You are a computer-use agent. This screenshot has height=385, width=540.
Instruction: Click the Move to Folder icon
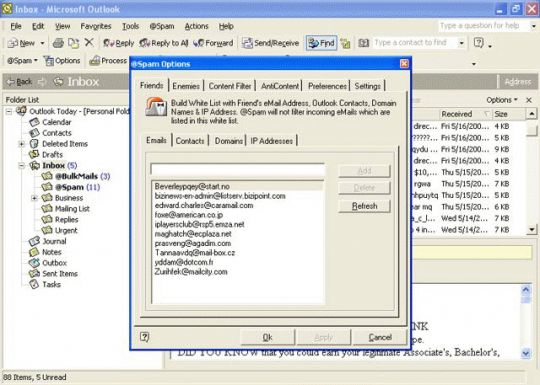[73, 43]
